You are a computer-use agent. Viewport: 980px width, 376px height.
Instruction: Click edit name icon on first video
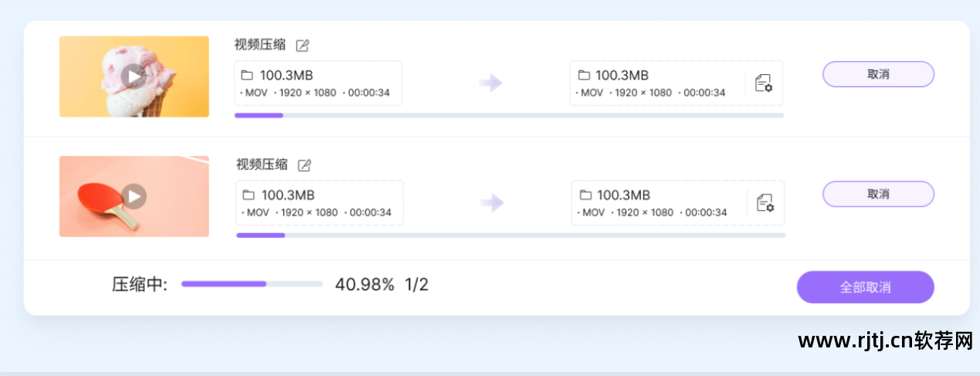click(x=303, y=46)
